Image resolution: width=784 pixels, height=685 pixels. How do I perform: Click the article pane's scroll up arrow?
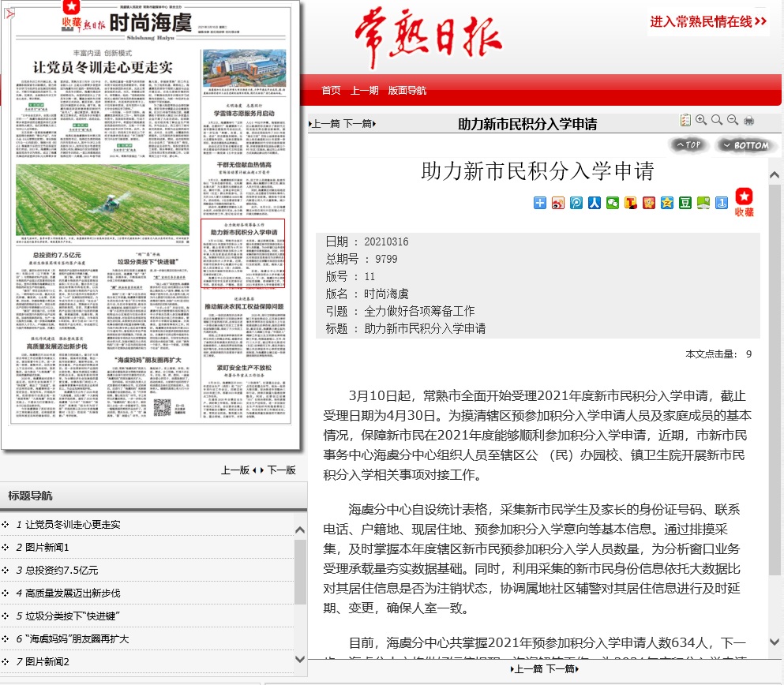[x=775, y=175]
